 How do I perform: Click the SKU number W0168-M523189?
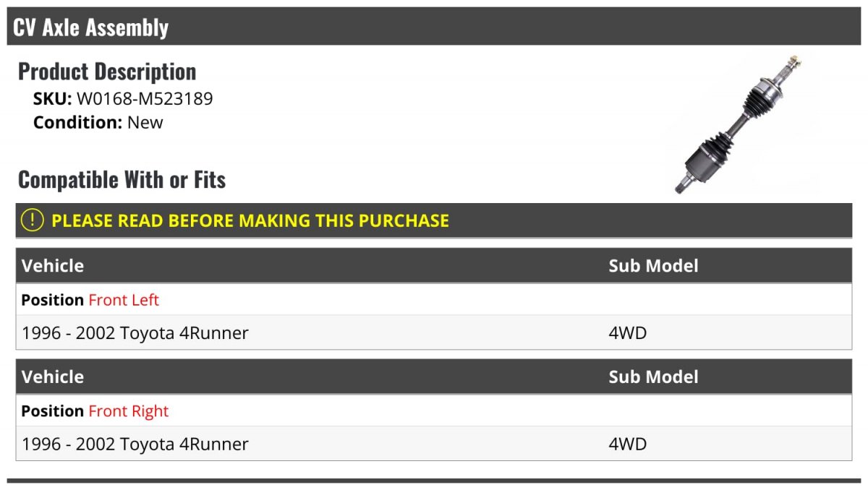tap(145, 99)
